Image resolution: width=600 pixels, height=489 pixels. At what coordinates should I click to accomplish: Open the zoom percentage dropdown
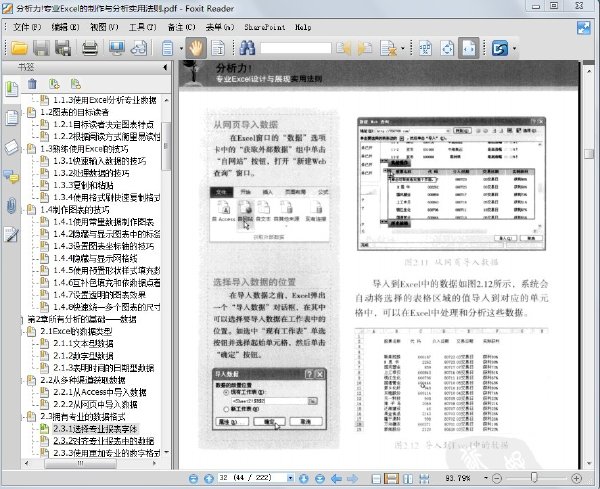point(486,478)
